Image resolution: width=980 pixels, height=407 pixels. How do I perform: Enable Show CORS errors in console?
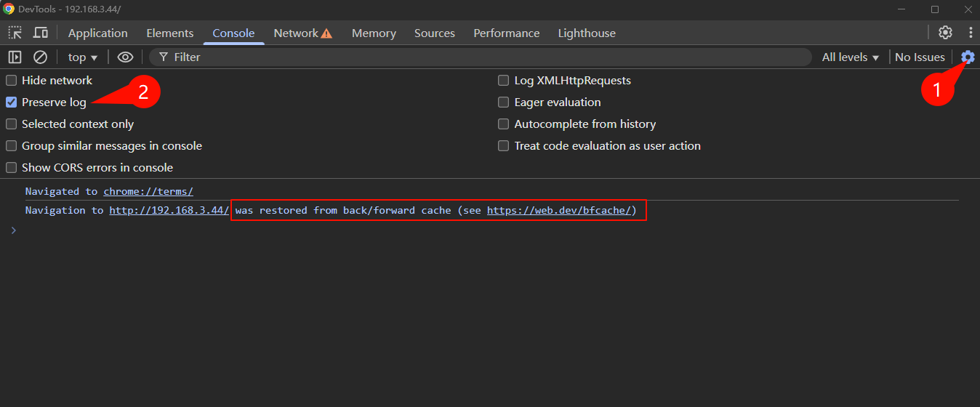tap(12, 168)
